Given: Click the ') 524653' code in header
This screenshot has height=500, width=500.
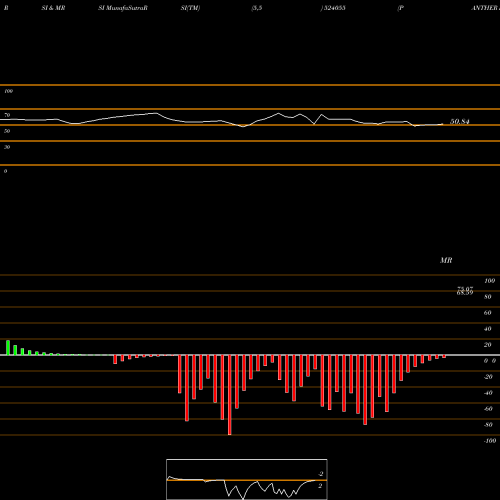Looking at the screenshot, I should pos(333,8).
